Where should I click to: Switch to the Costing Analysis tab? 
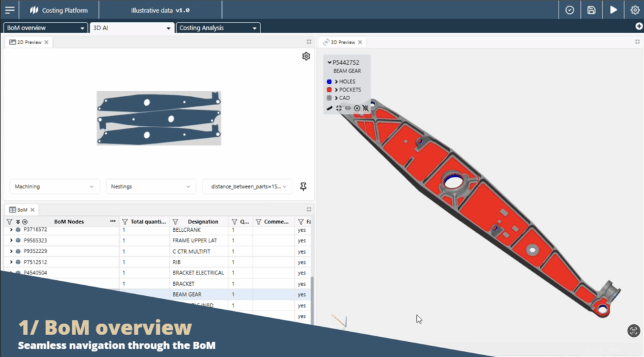pyautogui.click(x=218, y=28)
